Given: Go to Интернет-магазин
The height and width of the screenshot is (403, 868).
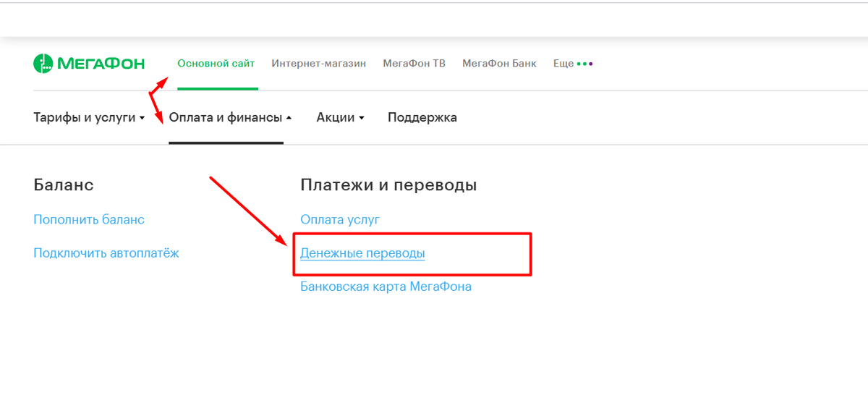Looking at the screenshot, I should [x=319, y=64].
